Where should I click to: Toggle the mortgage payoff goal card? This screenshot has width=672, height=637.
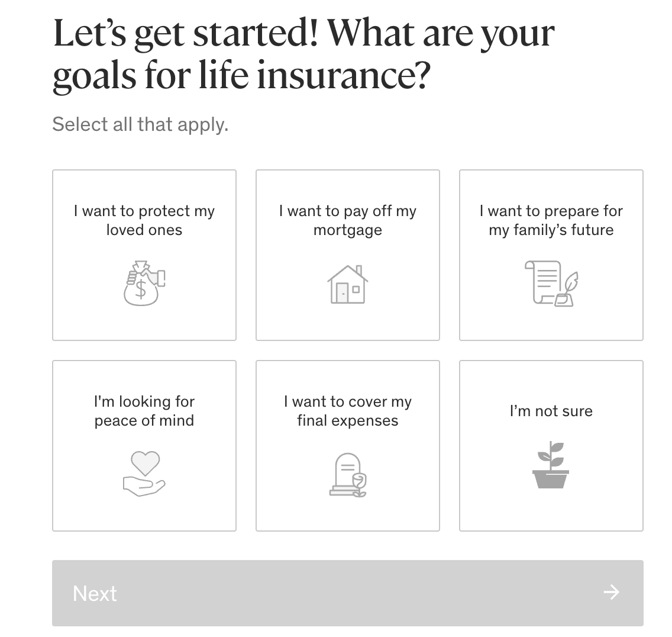coord(348,255)
